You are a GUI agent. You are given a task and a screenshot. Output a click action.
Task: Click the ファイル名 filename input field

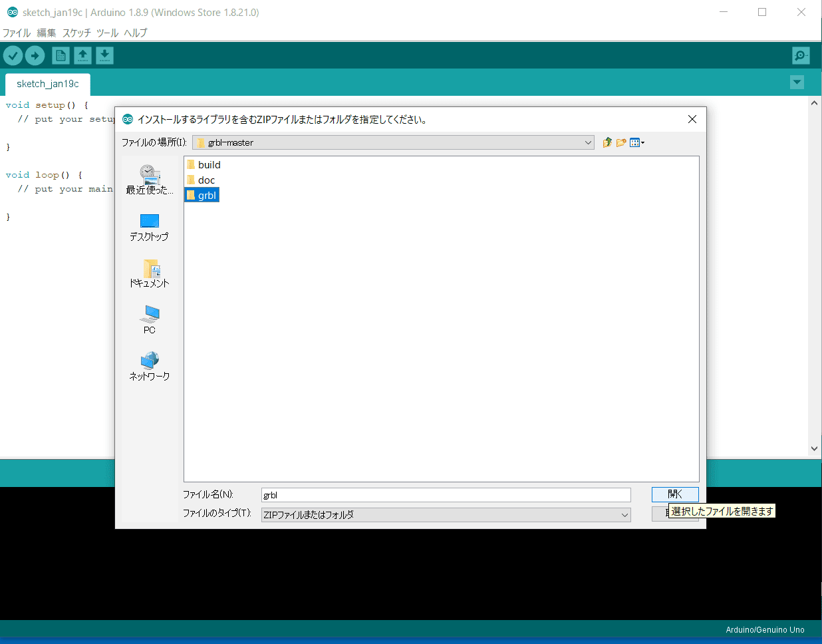pos(446,495)
